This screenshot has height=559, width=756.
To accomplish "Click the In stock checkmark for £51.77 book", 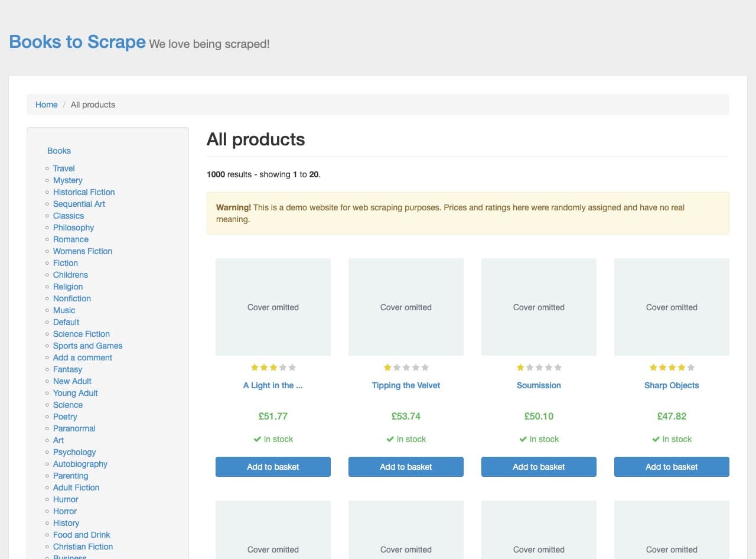I will (257, 439).
